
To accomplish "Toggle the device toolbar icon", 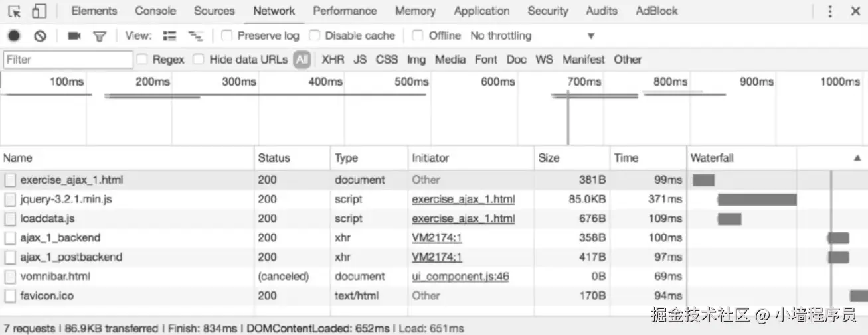I will pos(39,11).
